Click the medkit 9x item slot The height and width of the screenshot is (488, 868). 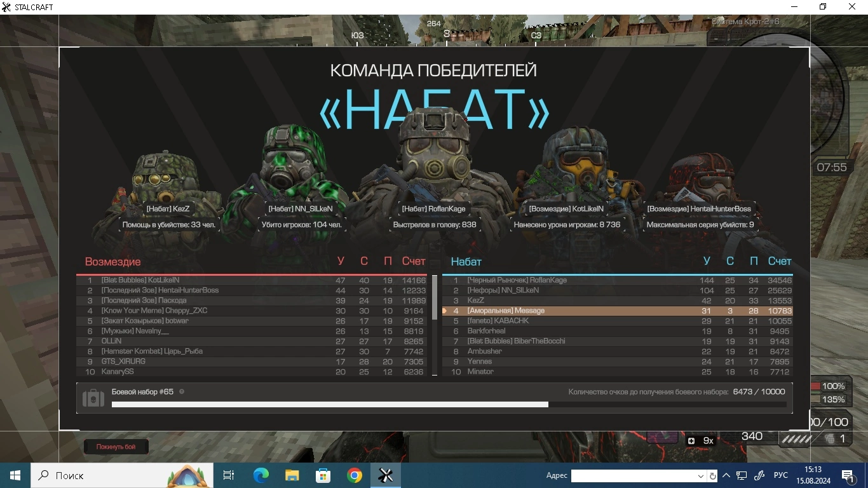[701, 440]
